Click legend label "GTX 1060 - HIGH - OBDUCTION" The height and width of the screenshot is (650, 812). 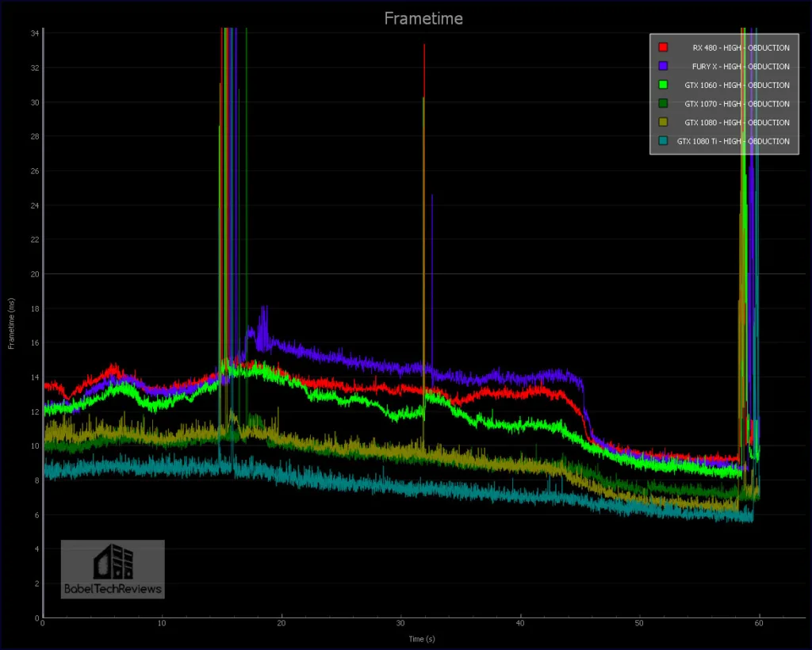[737, 85]
